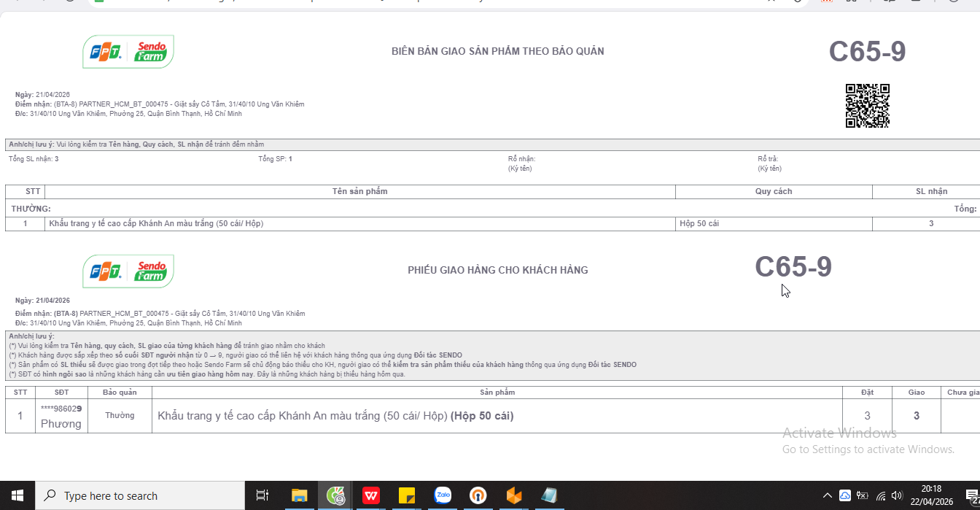Open Zalo from the taskbar
This screenshot has width=980, height=510.
pyautogui.click(x=443, y=496)
